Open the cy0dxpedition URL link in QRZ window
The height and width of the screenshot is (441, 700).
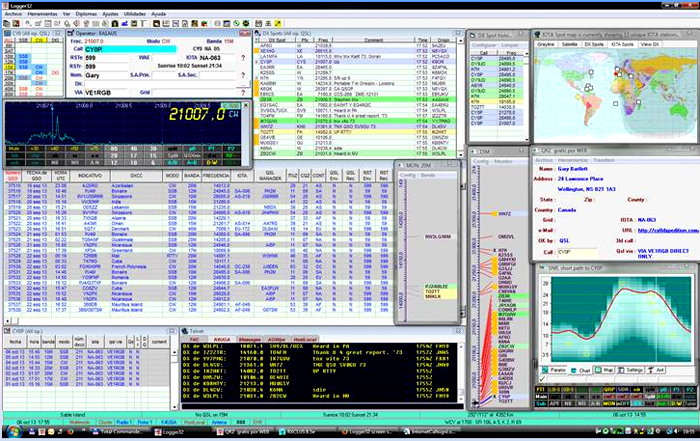668,230
